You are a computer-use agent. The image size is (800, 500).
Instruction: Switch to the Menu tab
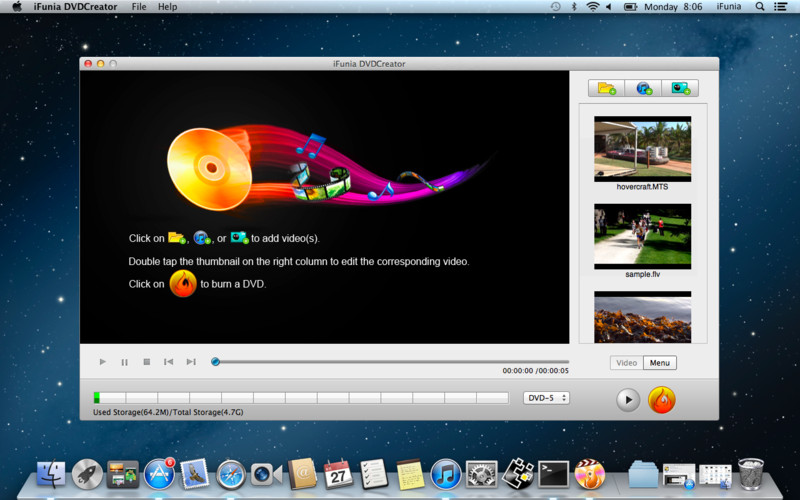tap(660, 363)
